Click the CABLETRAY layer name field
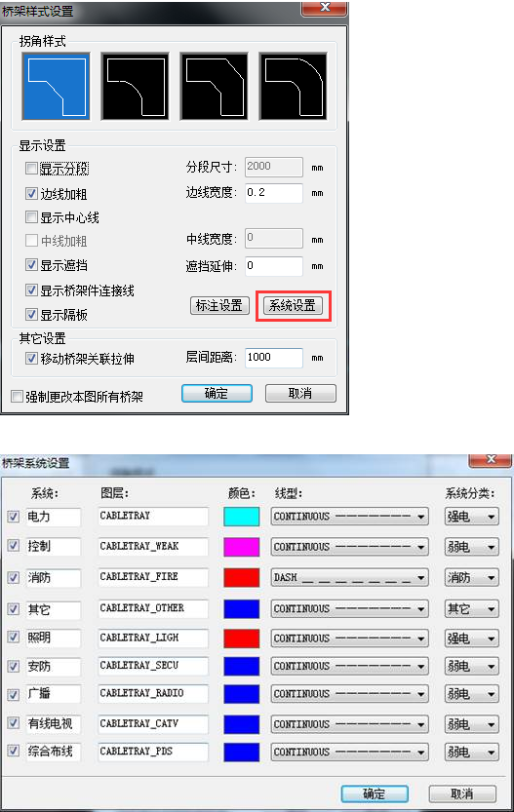The image size is (514, 812). click(153, 517)
